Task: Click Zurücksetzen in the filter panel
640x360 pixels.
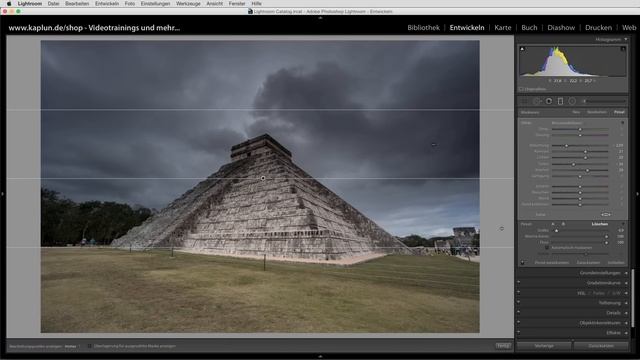Action: tap(588, 263)
